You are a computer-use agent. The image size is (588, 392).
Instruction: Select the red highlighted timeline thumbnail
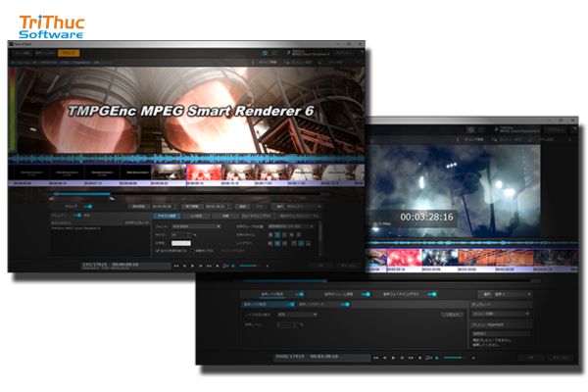coord(204,173)
